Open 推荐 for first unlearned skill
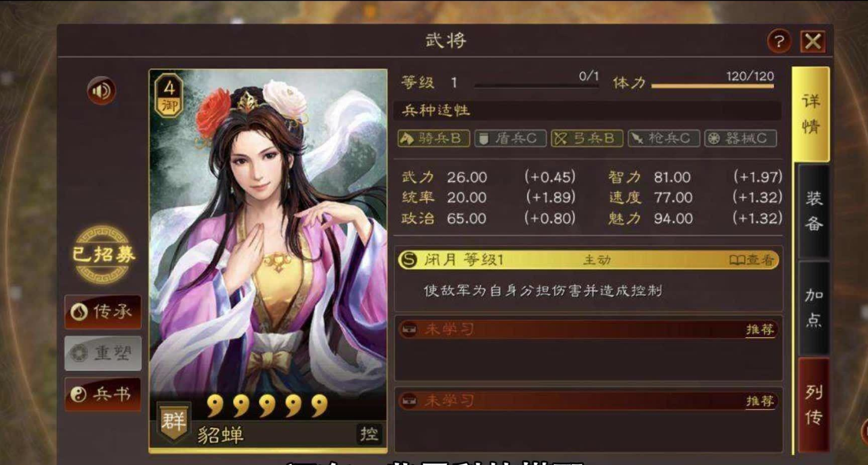Image resolution: width=868 pixels, height=465 pixels. [x=760, y=330]
